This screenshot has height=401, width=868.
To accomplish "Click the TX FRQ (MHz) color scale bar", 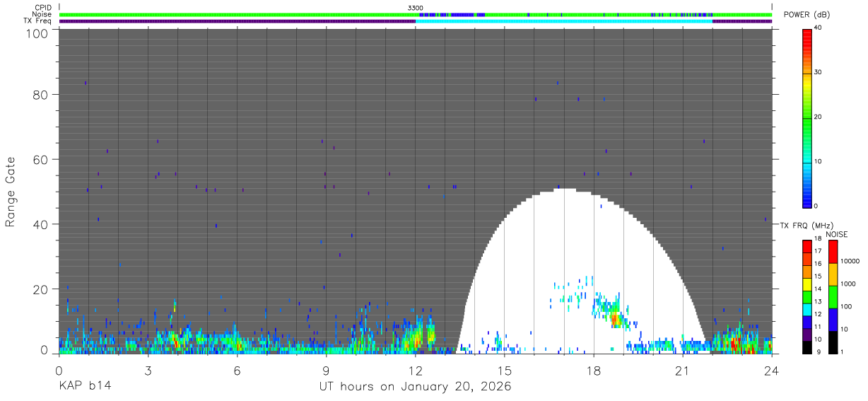I will pyautogui.click(x=807, y=297).
